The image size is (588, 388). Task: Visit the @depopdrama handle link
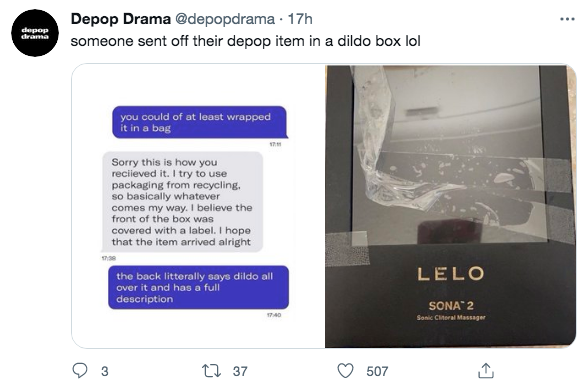point(225,19)
